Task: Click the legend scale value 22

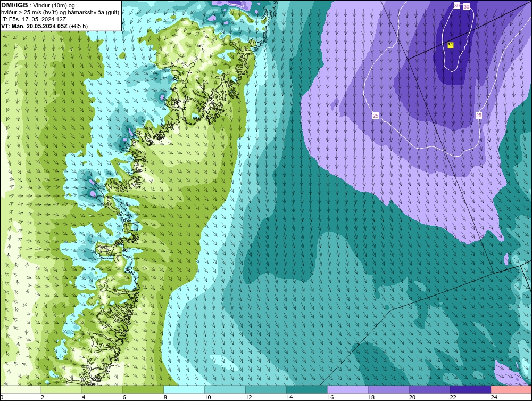Action: tap(453, 397)
